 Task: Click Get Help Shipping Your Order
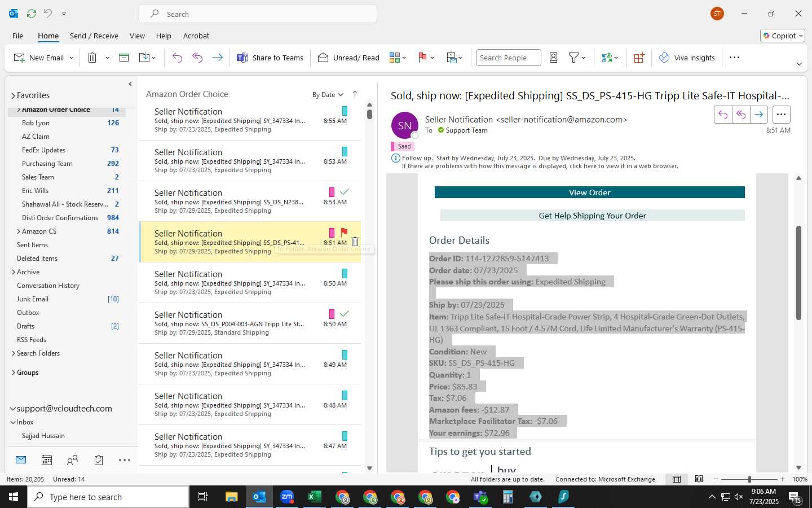point(592,216)
